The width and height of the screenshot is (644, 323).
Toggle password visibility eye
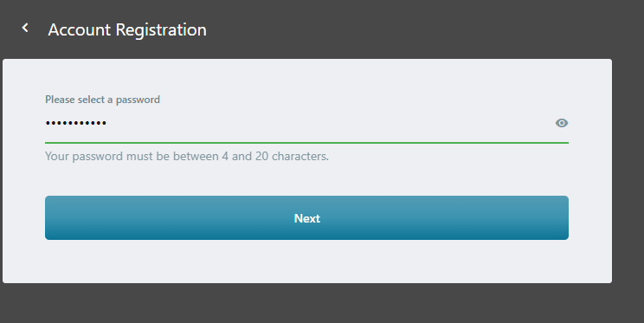tap(562, 123)
